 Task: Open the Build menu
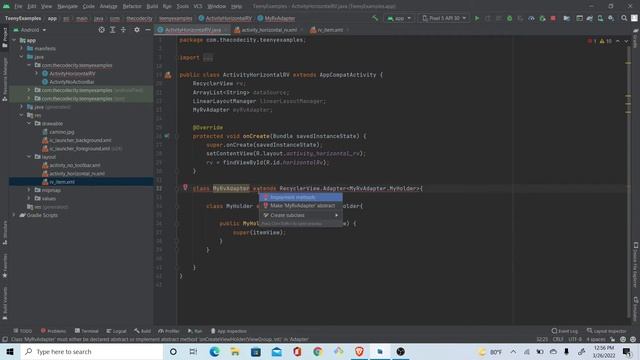pos(152,6)
